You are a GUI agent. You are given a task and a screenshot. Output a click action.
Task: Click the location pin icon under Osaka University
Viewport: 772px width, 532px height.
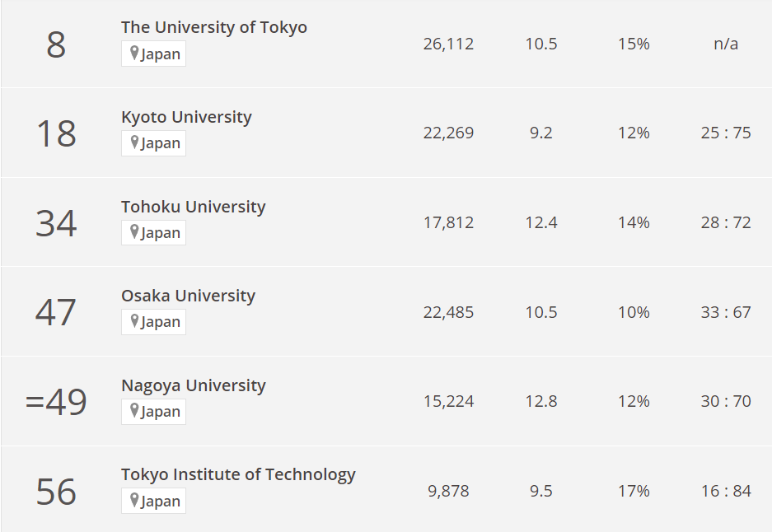[134, 321]
